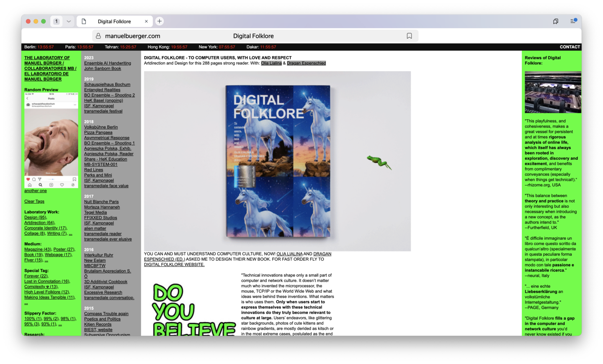Click the Clear Tags link
The width and height of the screenshot is (603, 364).
[34, 202]
